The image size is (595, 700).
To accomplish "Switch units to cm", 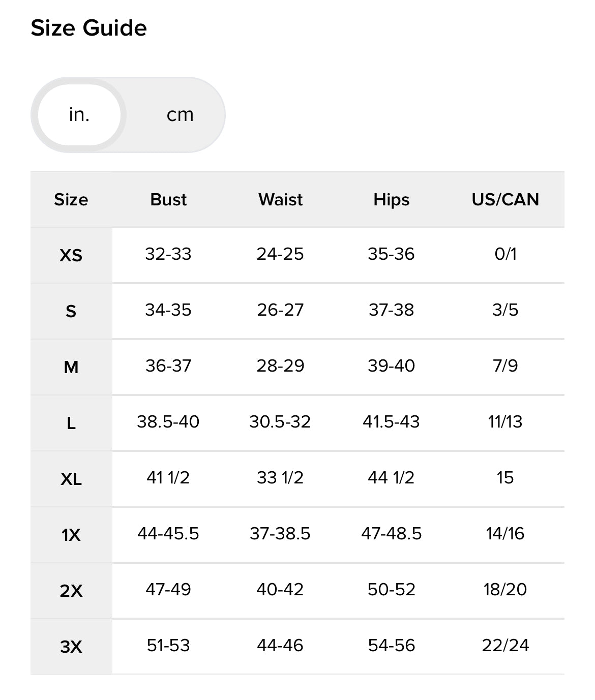I will (x=180, y=115).
